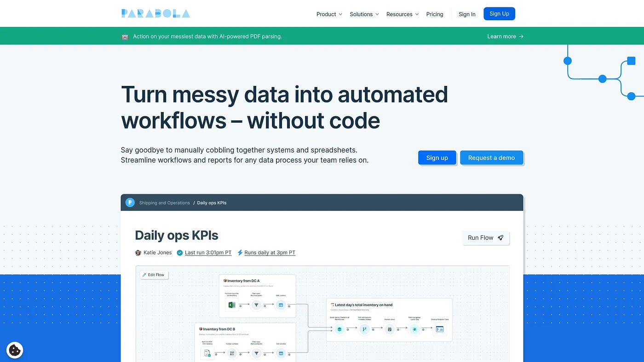This screenshot has width=644, height=362.
Task: Click Sign In in the navigation
Action: coord(467,14)
